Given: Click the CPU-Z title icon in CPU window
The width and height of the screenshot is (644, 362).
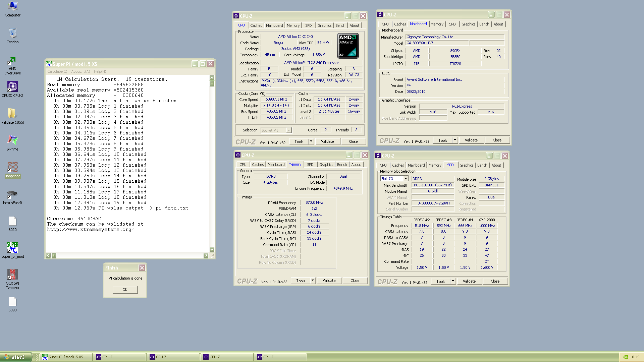Looking at the screenshot, I should 236,16.
